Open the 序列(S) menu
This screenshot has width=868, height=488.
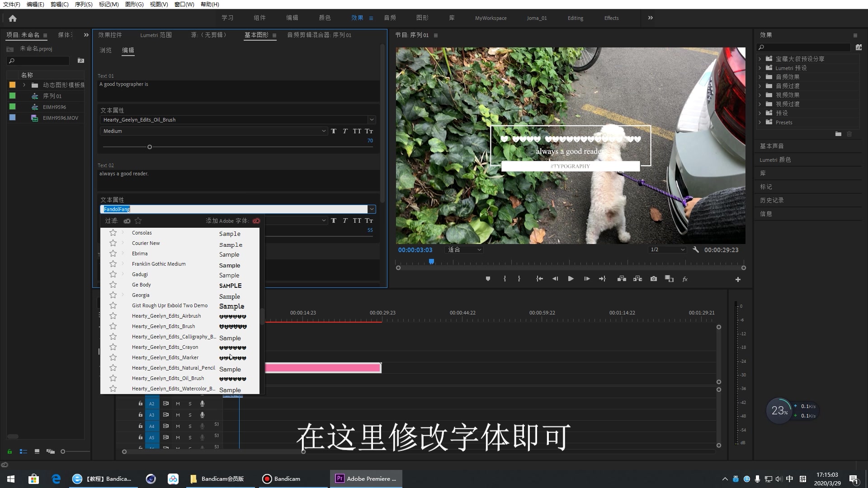(x=83, y=4)
